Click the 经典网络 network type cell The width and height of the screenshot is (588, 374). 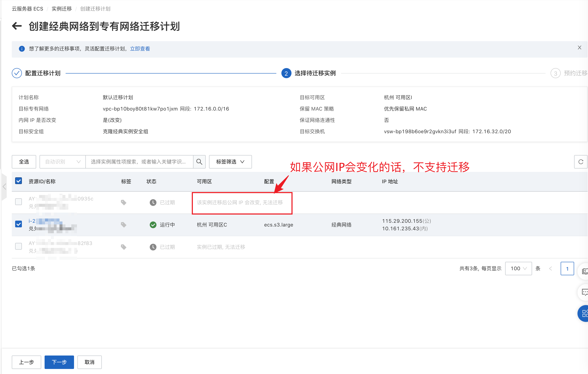pos(341,225)
